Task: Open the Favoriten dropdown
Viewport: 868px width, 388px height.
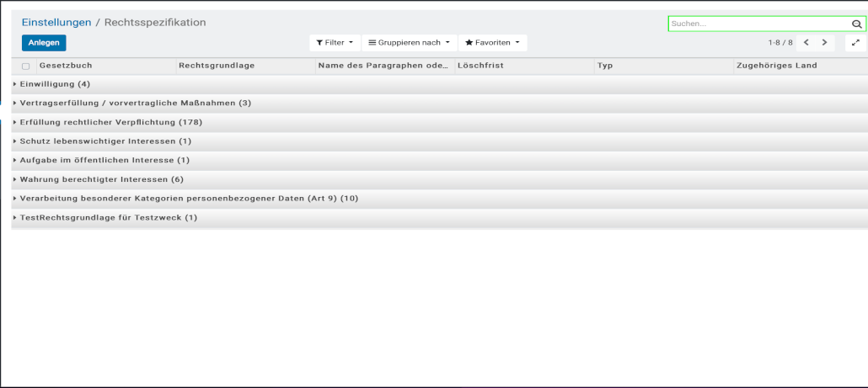Action: pos(492,42)
